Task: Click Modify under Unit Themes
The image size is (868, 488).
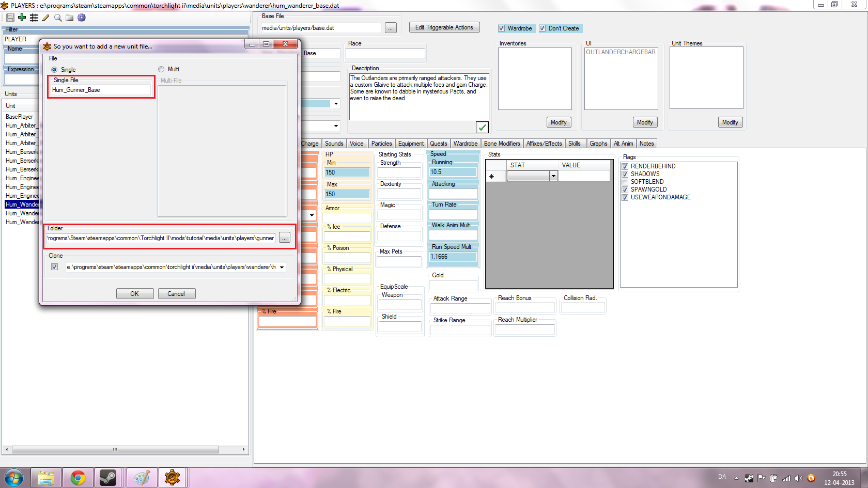Action: coord(730,122)
